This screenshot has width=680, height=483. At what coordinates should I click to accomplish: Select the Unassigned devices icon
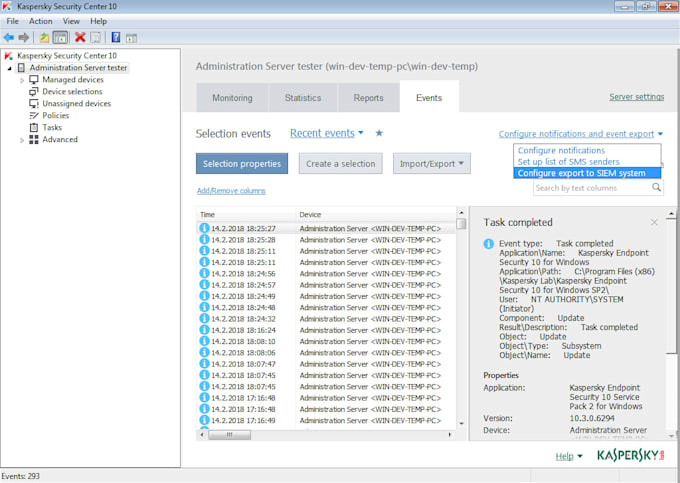coord(34,104)
